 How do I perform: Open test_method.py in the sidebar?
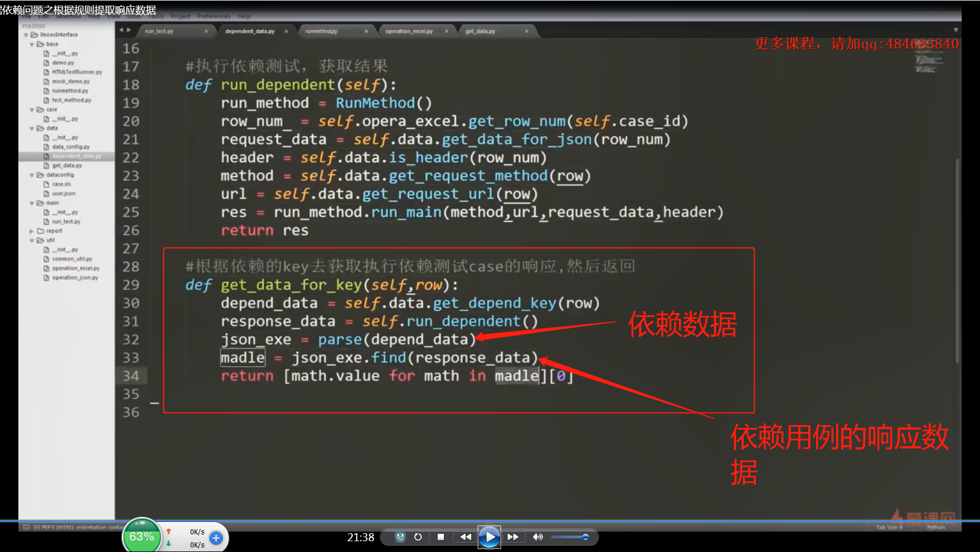(71, 100)
